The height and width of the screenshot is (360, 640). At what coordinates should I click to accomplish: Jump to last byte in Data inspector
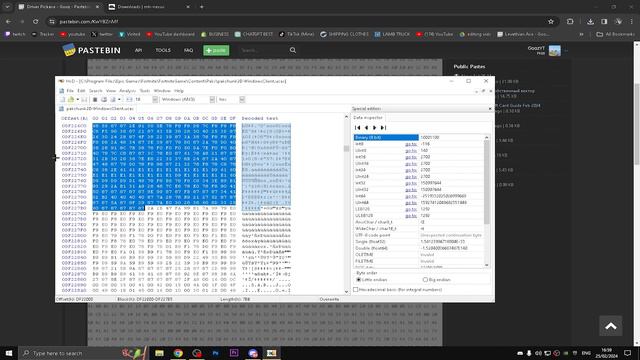383,128
